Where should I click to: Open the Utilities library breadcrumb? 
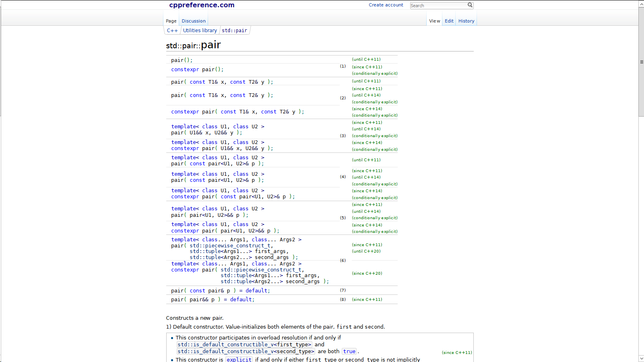point(200,31)
